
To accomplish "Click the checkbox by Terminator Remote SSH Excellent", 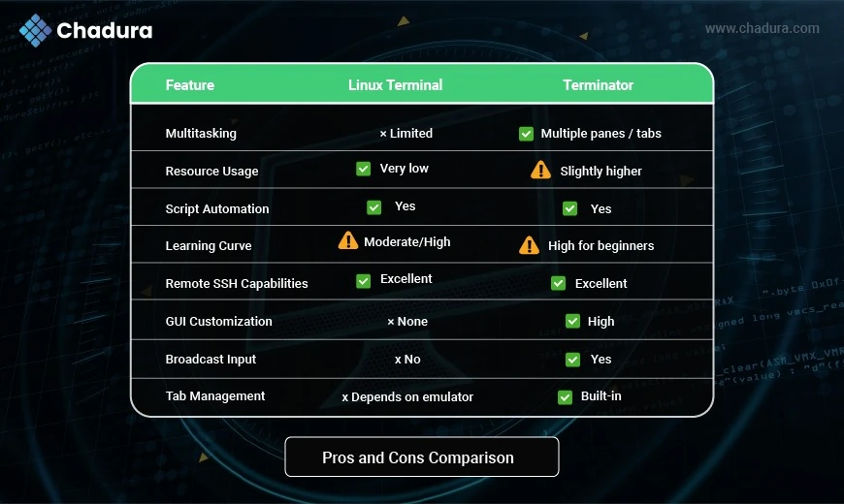I will coord(558,283).
